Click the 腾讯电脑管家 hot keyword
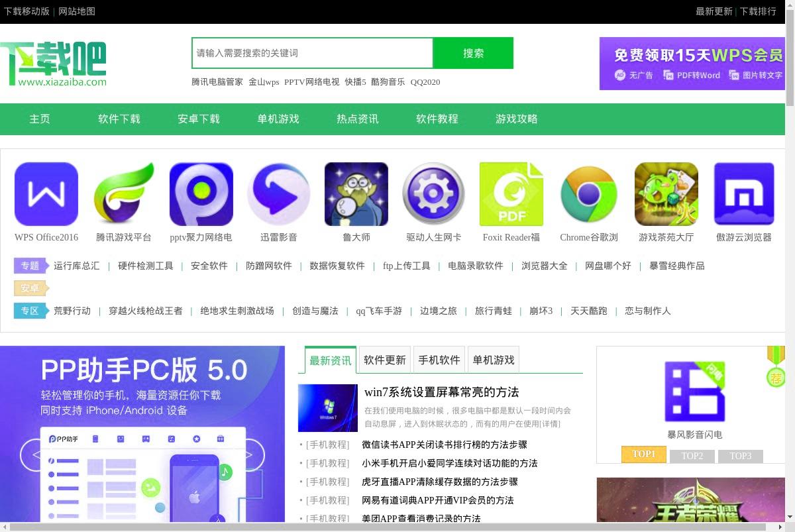795x532 pixels. tap(217, 82)
